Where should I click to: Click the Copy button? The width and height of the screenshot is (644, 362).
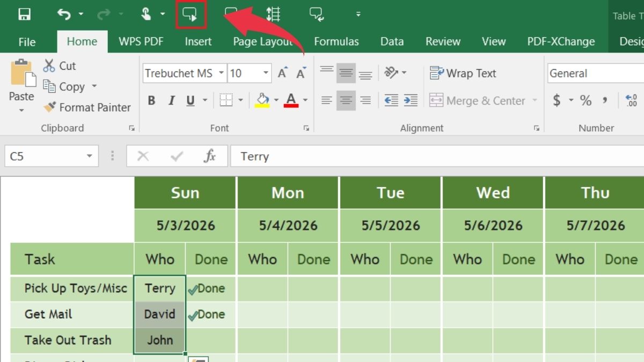64,86
